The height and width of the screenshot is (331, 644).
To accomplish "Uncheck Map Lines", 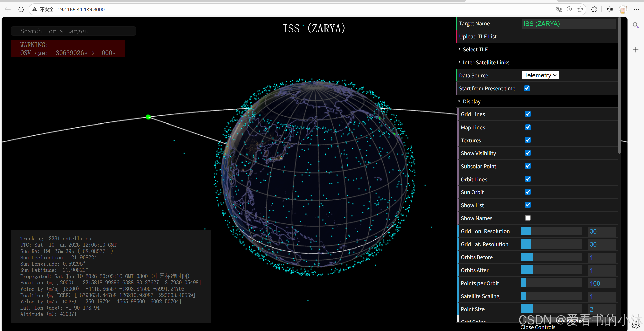I will (x=528, y=127).
